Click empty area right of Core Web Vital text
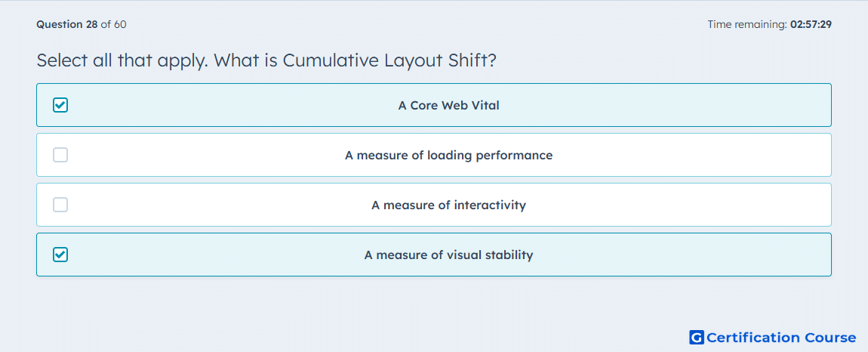868x352 pixels. (x=664, y=105)
